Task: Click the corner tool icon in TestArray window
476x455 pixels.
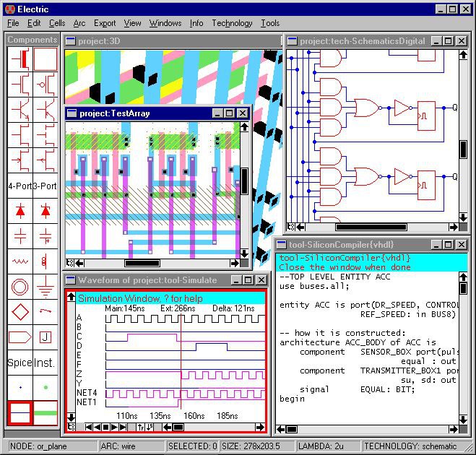Action: click(70, 263)
